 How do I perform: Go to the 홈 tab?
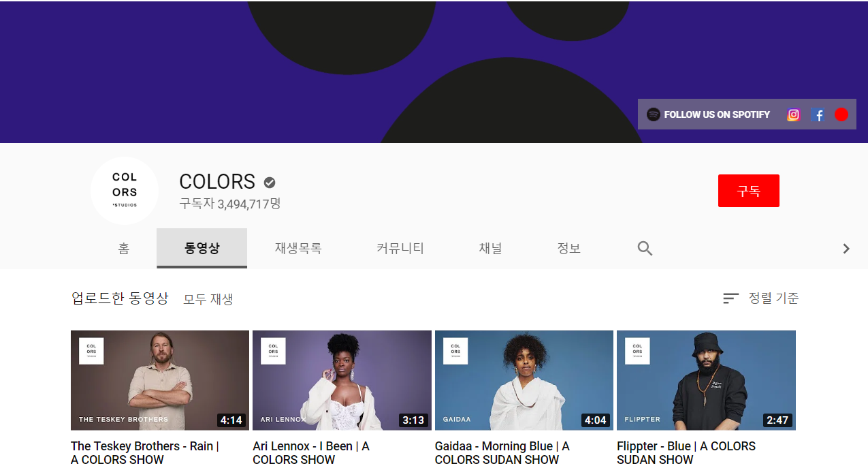[123, 249]
